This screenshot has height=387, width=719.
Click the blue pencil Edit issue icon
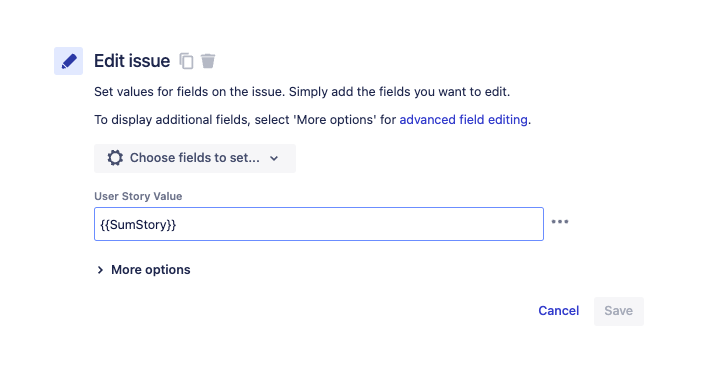[x=68, y=61]
